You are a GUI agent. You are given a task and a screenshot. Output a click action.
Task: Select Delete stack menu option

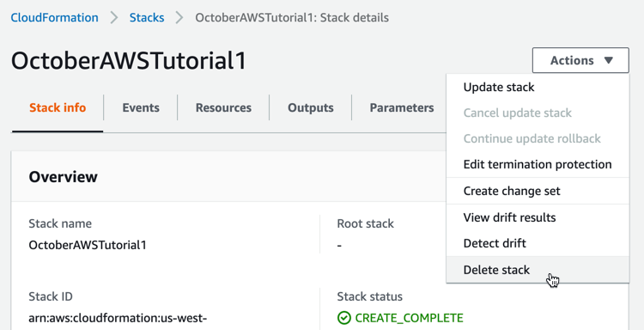[538, 270]
